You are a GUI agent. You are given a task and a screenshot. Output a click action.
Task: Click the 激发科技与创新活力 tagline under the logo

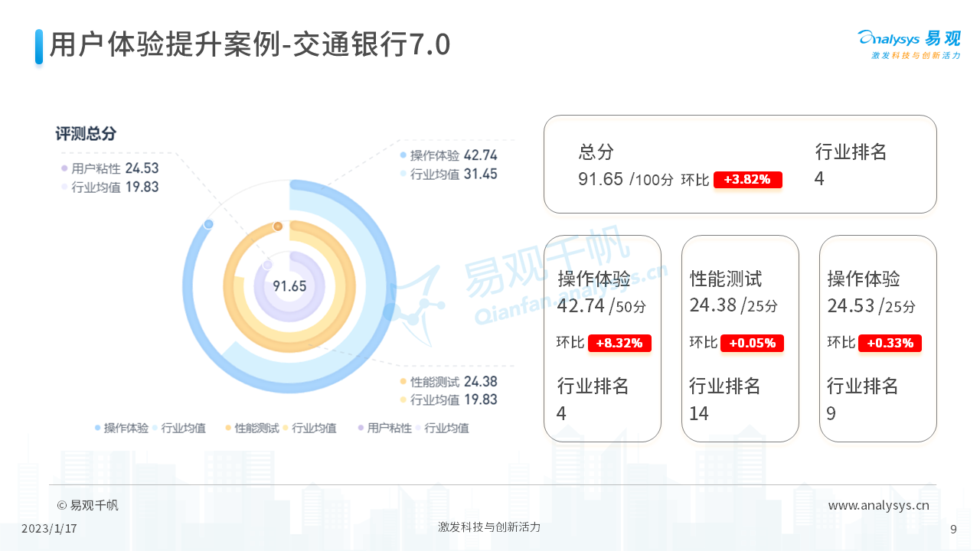coord(916,56)
